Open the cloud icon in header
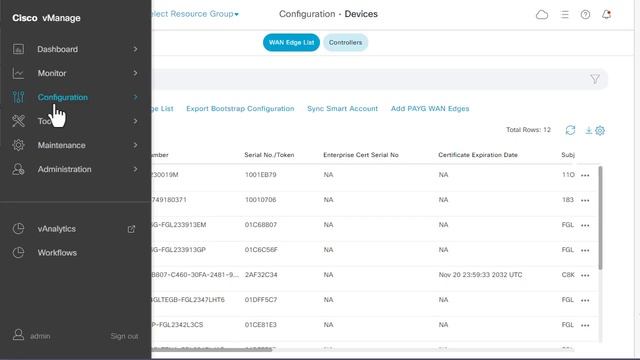This screenshot has height=360, width=640. click(x=542, y=15)
